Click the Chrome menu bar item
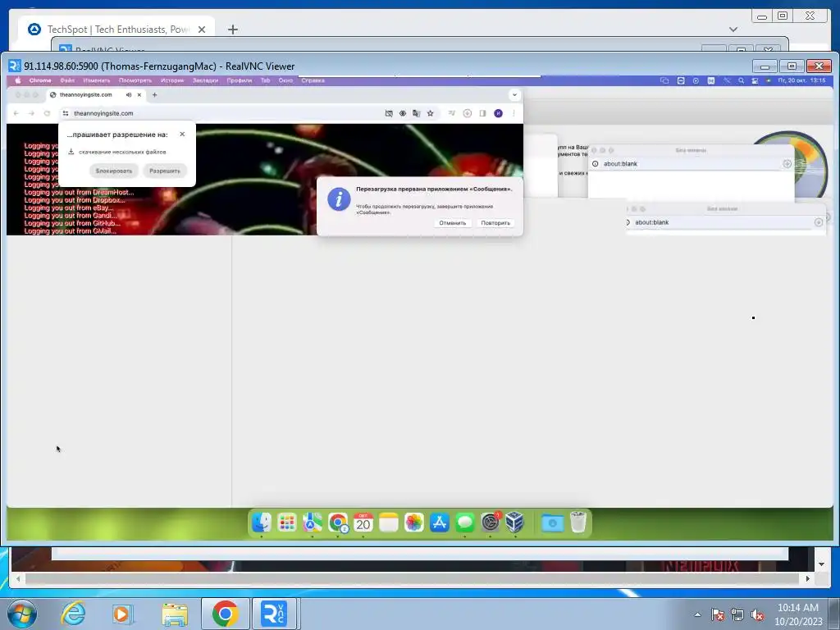This screenshot has height=630, width=840. coord(40,80)
